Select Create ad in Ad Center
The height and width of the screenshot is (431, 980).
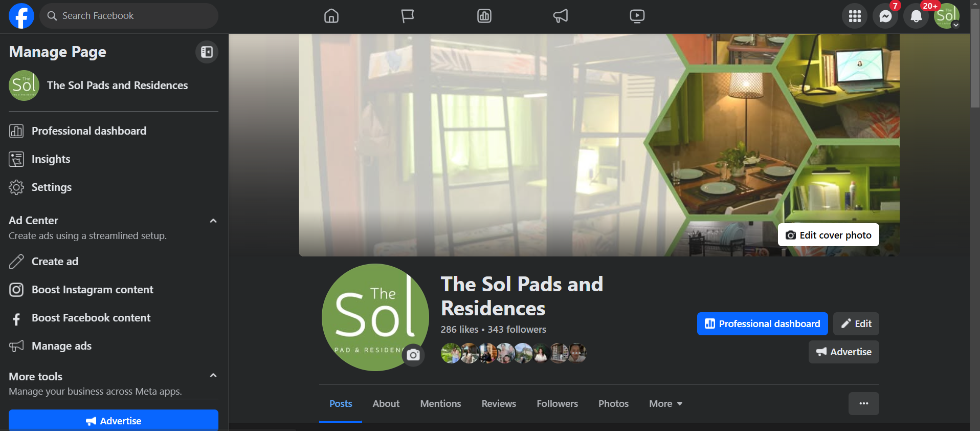[x=114, y=262]
